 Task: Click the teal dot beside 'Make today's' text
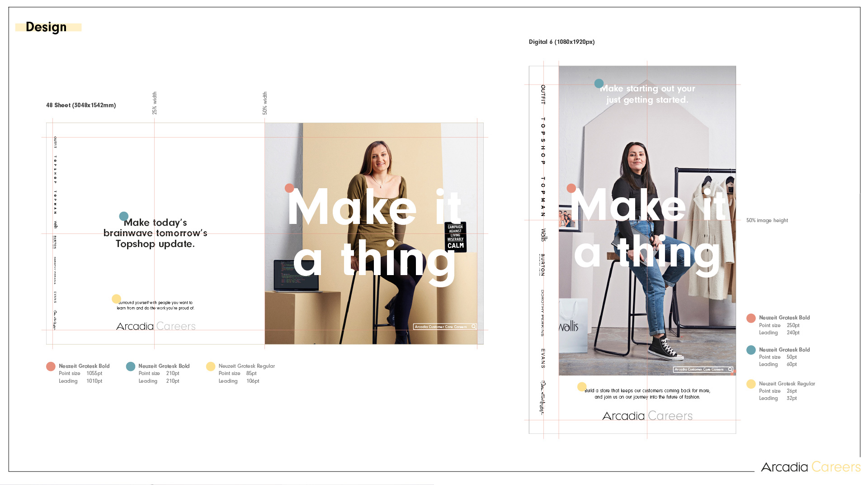pos(124,216)
